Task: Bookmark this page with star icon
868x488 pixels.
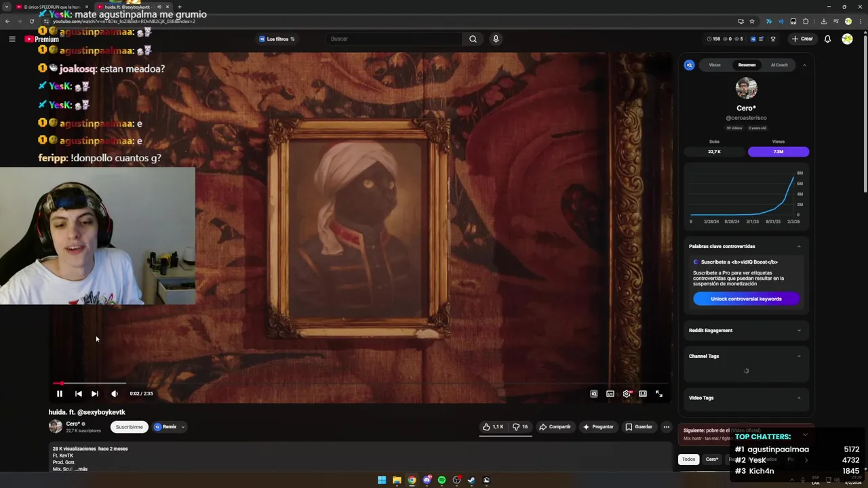Action: coord(751,21)
